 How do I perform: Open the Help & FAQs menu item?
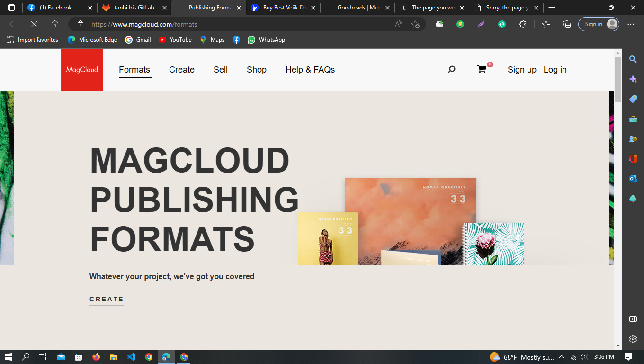pos(310,70)
